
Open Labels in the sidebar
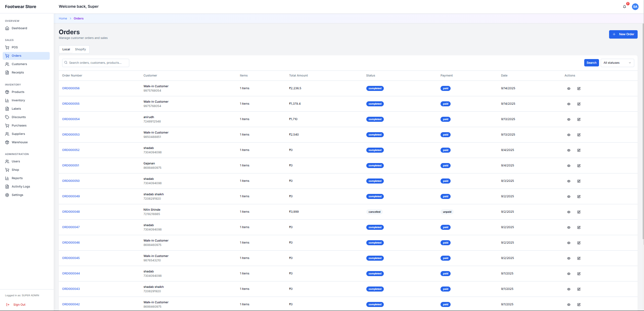pos(26,109)
